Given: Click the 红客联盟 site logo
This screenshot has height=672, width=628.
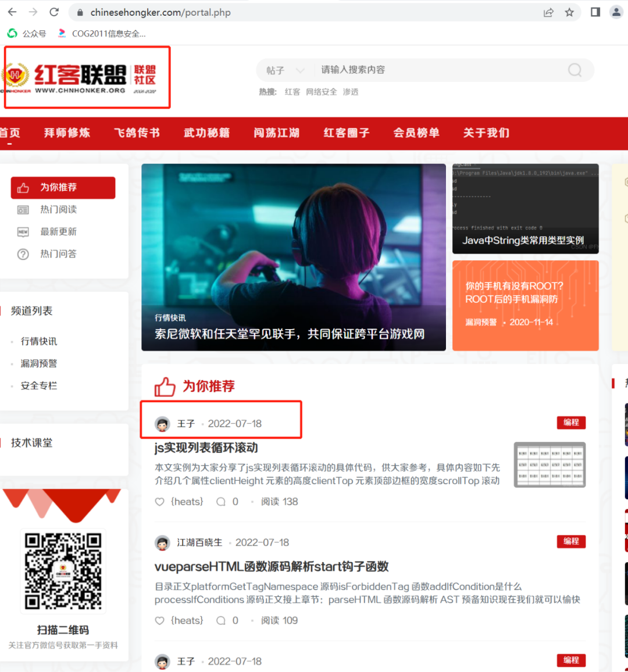Looking at the screenshot, I should 81,78.
